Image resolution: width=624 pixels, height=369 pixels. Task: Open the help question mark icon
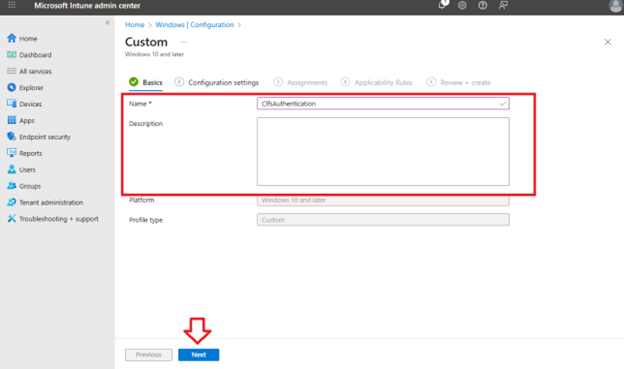[x=483, y=6]
